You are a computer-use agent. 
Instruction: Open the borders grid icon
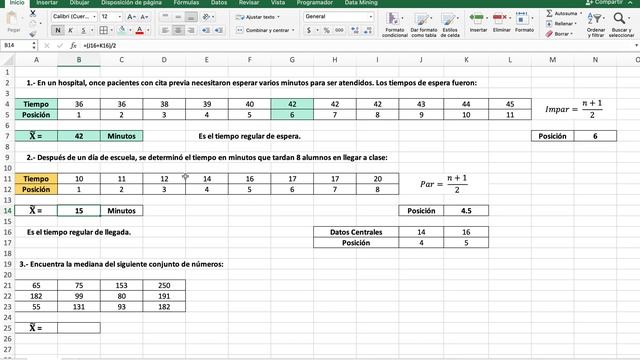tap(104, 30)
